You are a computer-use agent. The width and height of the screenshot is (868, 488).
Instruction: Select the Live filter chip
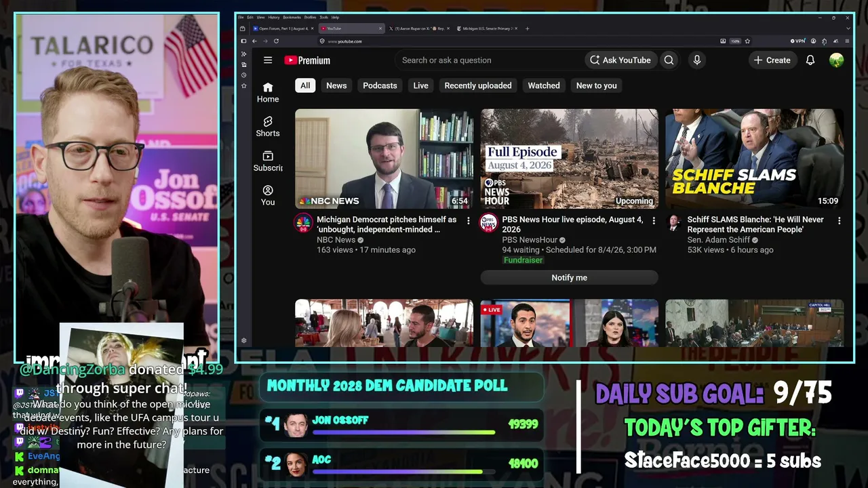coord(421,85)
